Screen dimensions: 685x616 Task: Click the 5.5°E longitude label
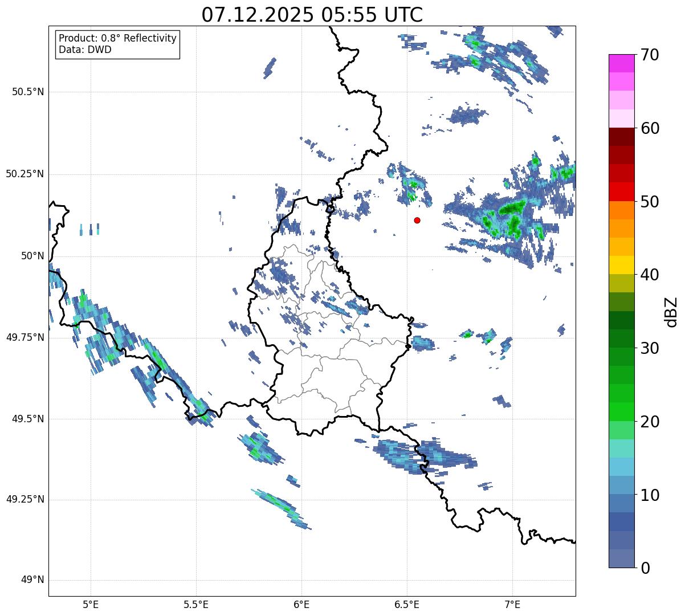click(x=196, y=604)
